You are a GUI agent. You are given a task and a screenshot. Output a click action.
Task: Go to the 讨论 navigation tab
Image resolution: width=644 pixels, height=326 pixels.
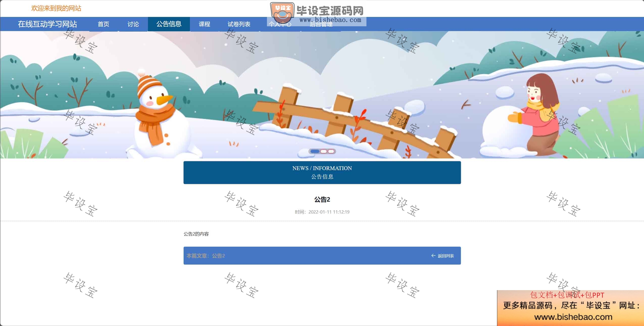pyautogui.click(x=133, y=24)
